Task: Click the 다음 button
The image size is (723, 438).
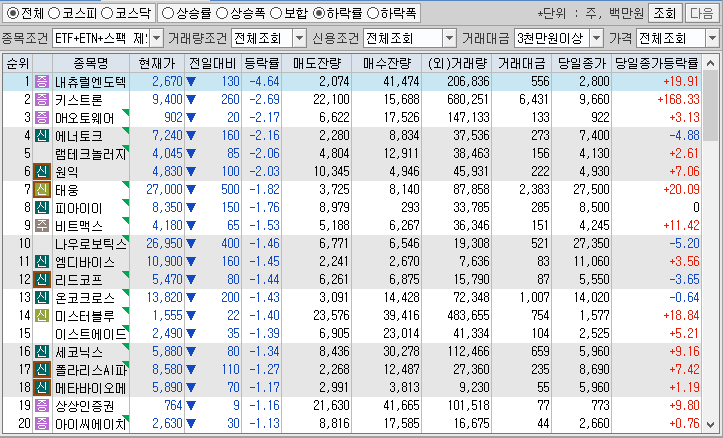Action: point(701,13)
